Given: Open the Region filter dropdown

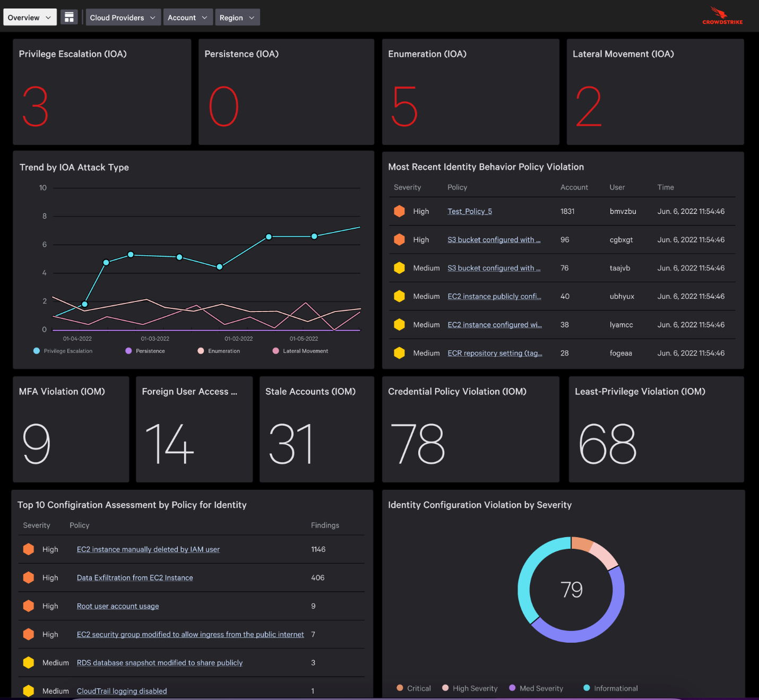Looking at the screenshot, I should (237, 18).
